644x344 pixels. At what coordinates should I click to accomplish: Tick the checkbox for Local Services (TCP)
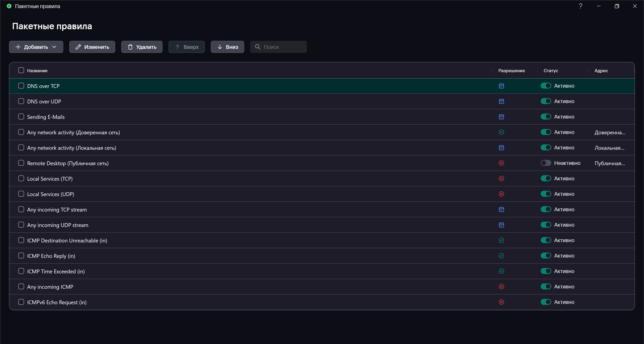(21, 178)
